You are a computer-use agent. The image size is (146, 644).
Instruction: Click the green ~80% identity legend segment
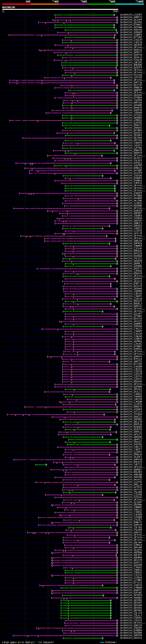pos(101,4)
